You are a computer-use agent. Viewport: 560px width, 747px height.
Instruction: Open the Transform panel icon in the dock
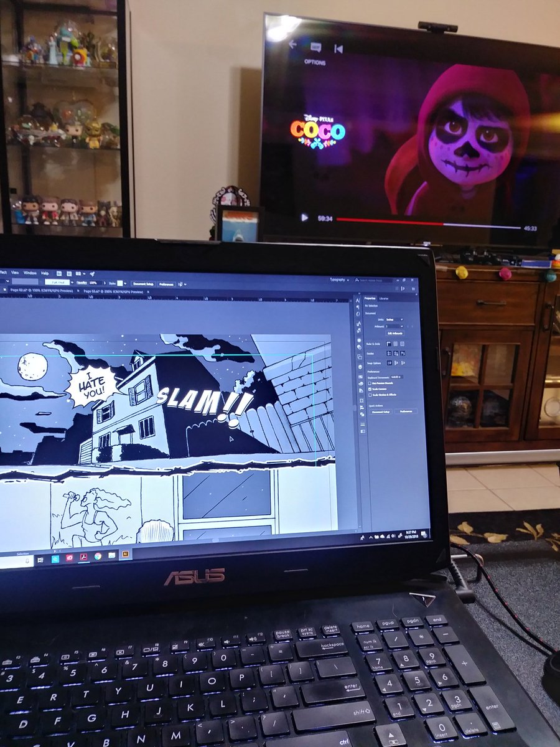362,401
